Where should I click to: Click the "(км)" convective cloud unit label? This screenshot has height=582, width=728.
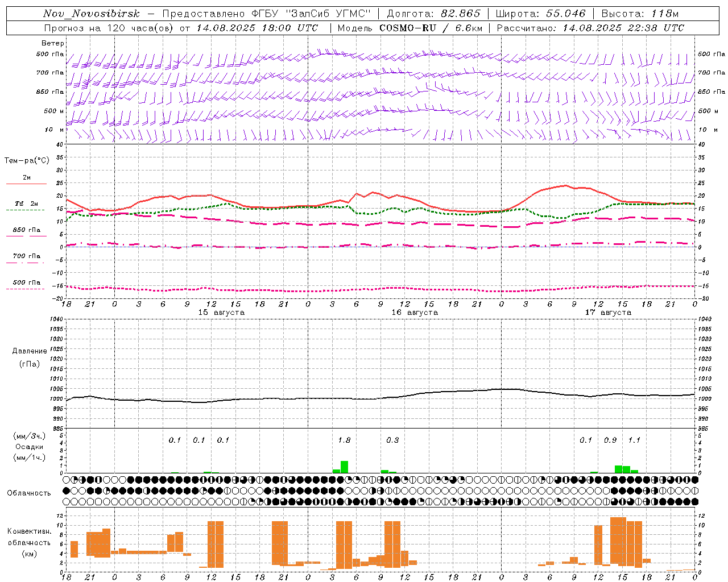29,554
